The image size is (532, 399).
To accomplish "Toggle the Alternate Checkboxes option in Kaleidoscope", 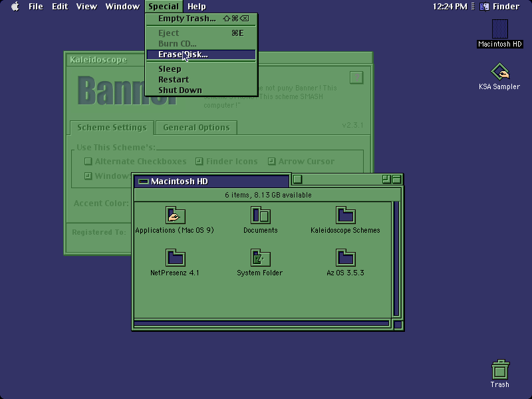I will 136,162.
